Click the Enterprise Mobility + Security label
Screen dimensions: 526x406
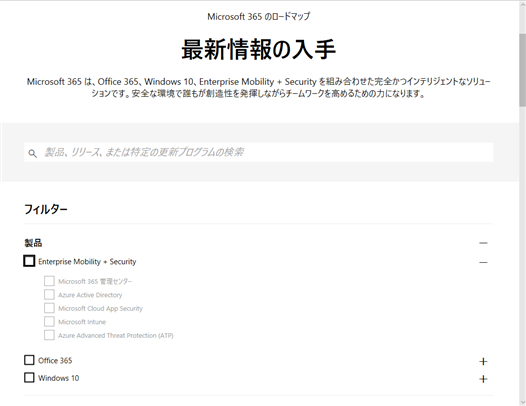coord(87,262)
